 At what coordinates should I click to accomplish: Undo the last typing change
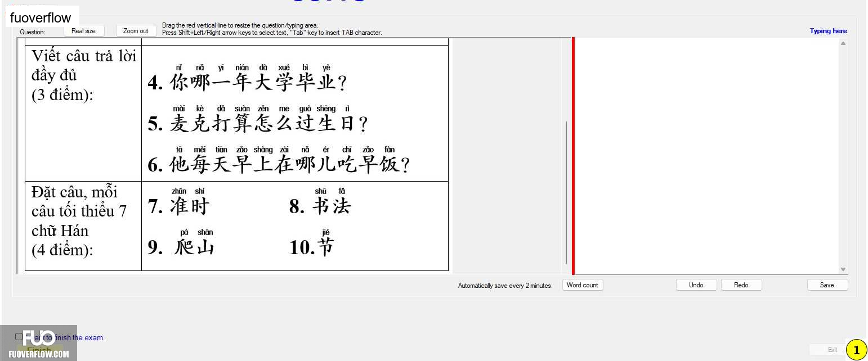click(696, 285)
